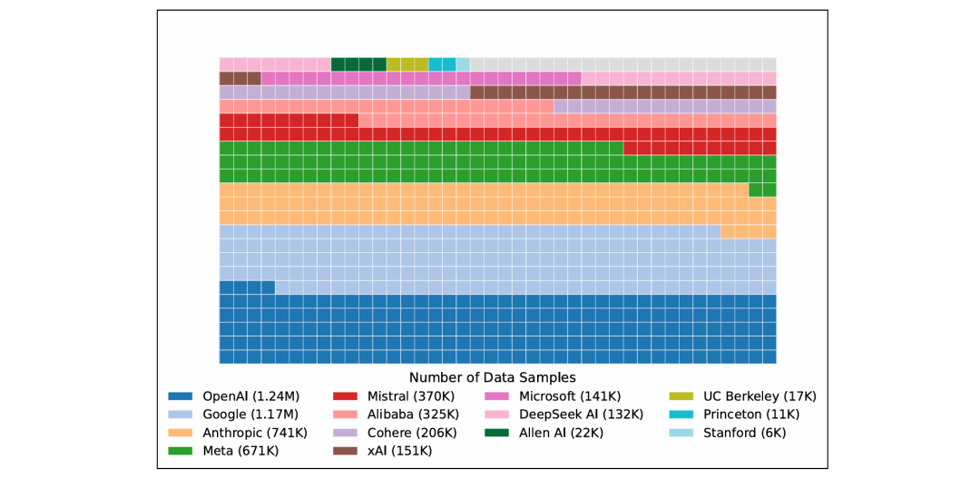Select the 'Allen AI (22K)' legend label
980x478 pixels.
point(563,432)
